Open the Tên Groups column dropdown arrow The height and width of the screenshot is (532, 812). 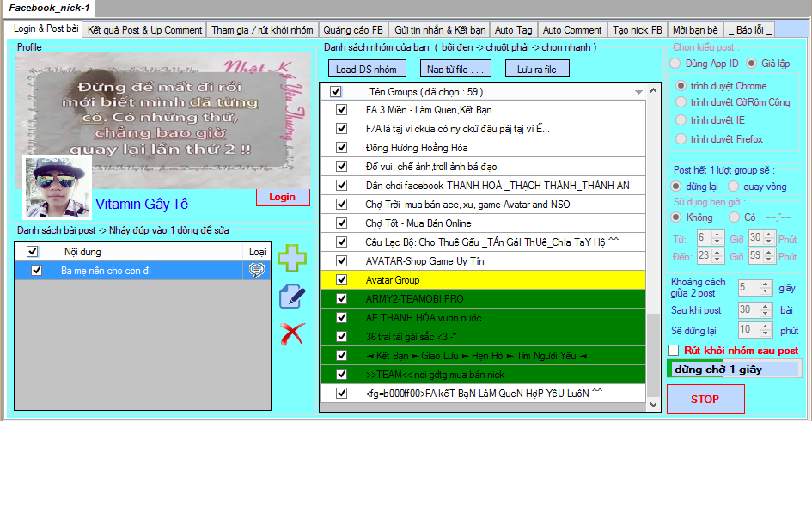tap(638, 92)
